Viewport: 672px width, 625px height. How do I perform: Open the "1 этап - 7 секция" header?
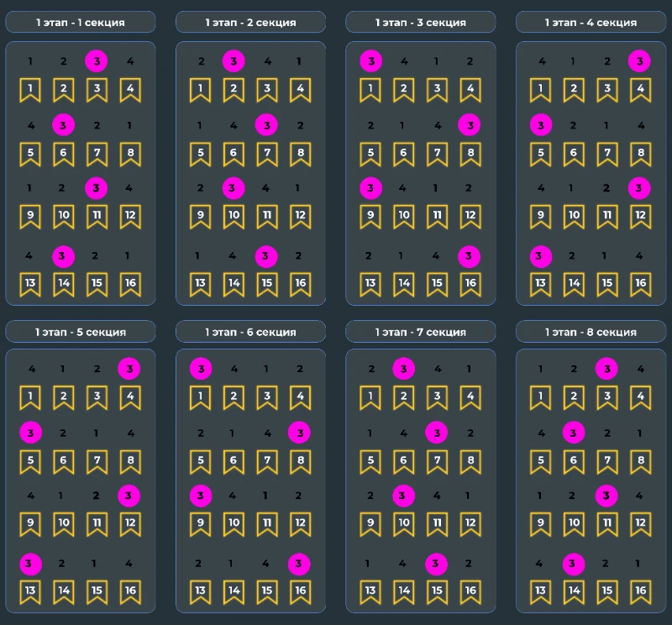coord(421,332)
